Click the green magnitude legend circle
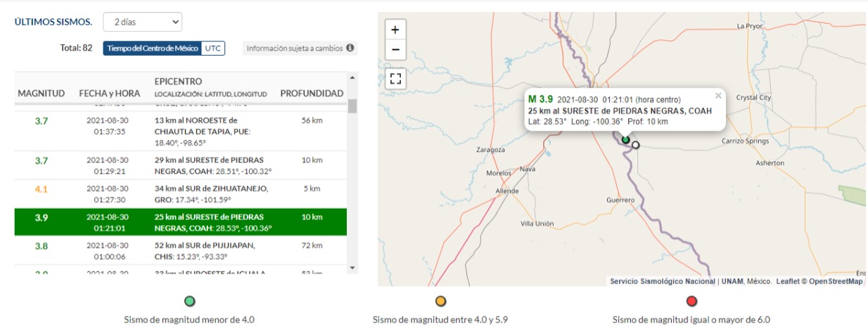Viewport: 868px width, 327px height. coord(189,302)
